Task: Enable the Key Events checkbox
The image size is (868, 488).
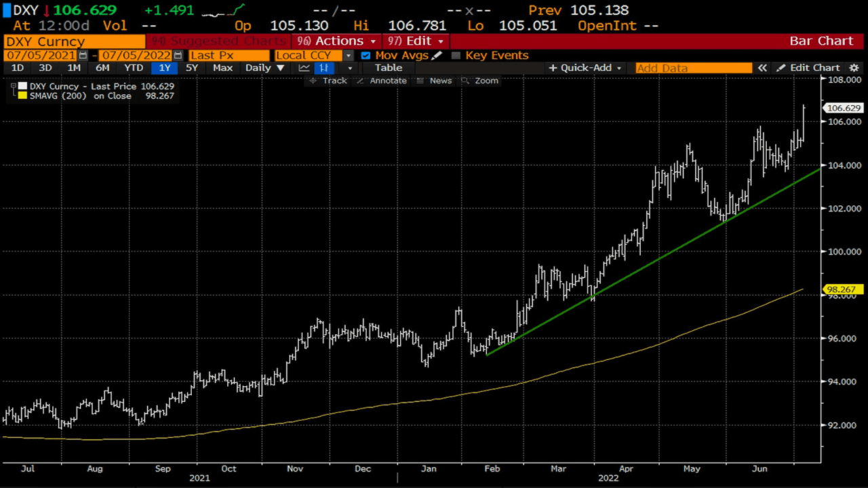Action: [x=456, y=56]
